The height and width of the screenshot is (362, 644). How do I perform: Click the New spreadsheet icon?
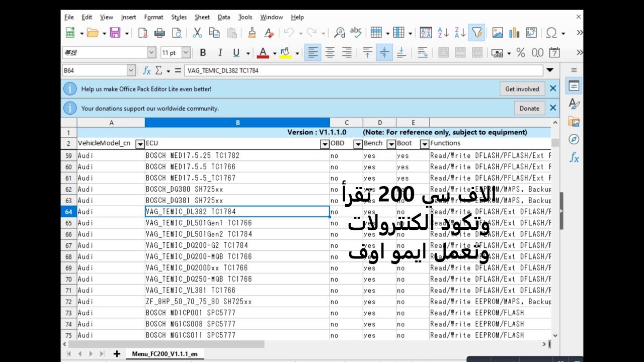pyautogui.click(x=70, y=33)
